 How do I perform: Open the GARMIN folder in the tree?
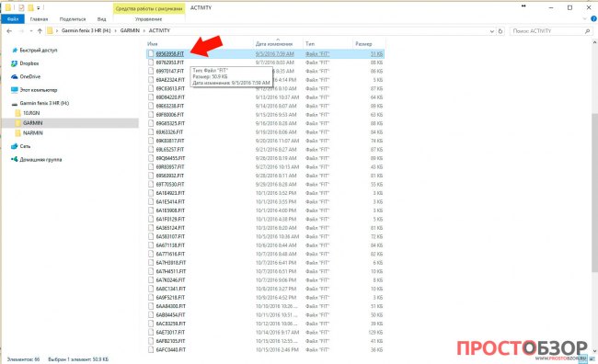click(32, 123)
